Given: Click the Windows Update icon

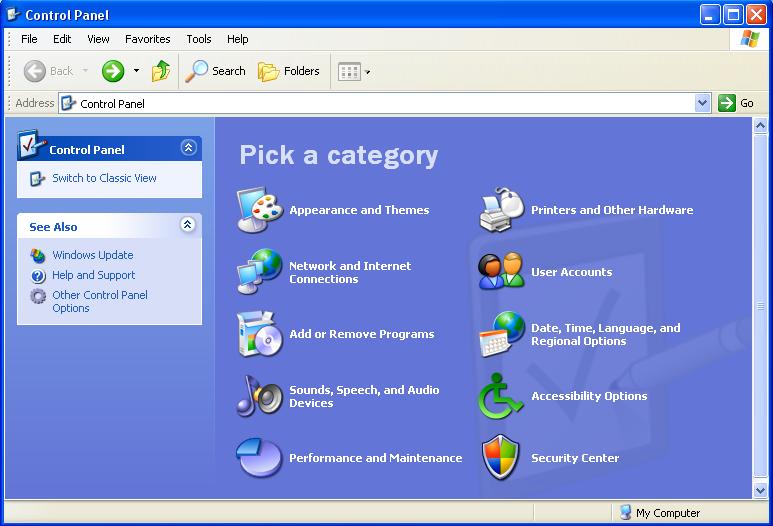Looking at the screenshot, I should pos(38,255).
